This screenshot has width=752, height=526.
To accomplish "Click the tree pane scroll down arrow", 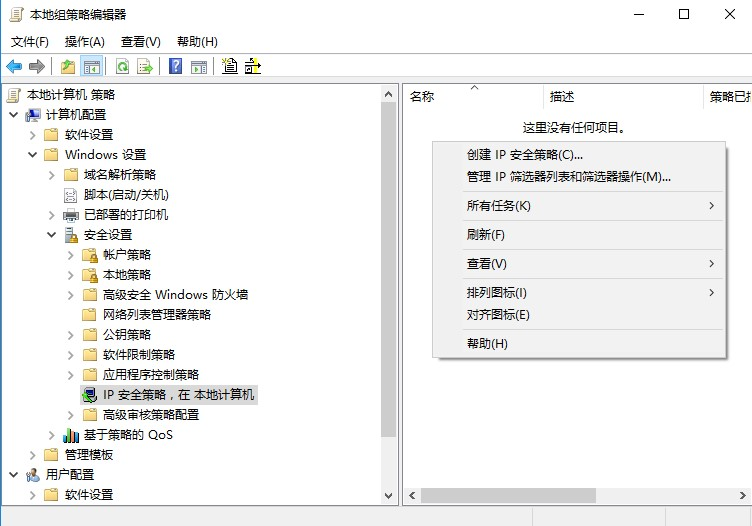I will pos(389,496).
